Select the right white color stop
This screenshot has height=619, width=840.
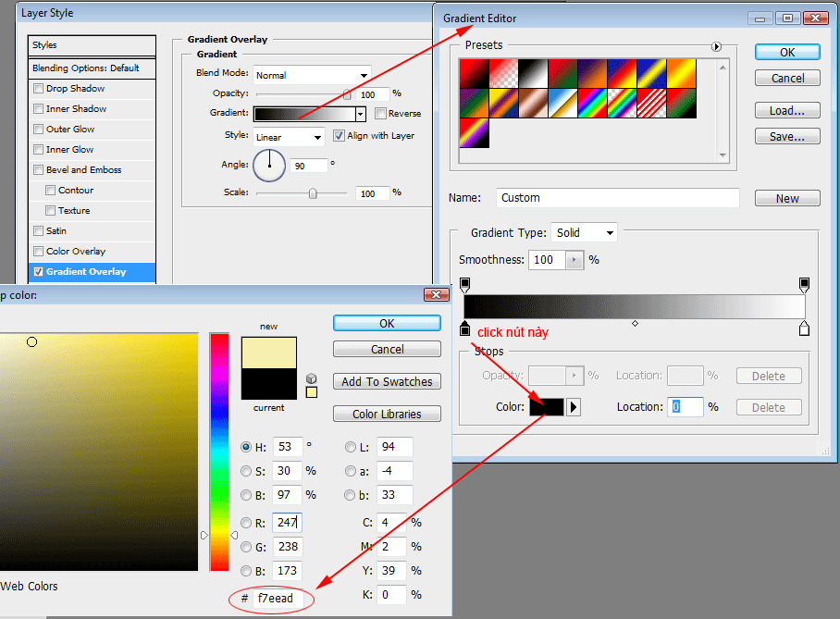tap(804, 328)
